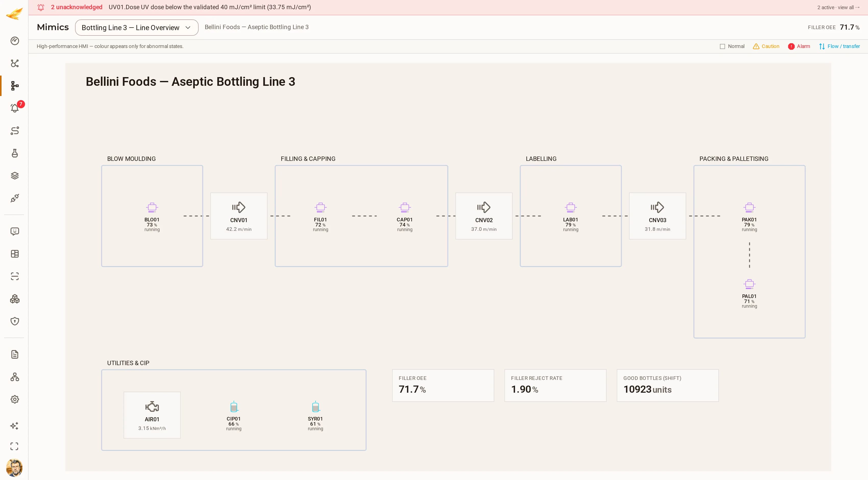Select the Mimics hierarchy sidebar icon
868x480 pixels.
pyautogui.click(x=15, y=86)
